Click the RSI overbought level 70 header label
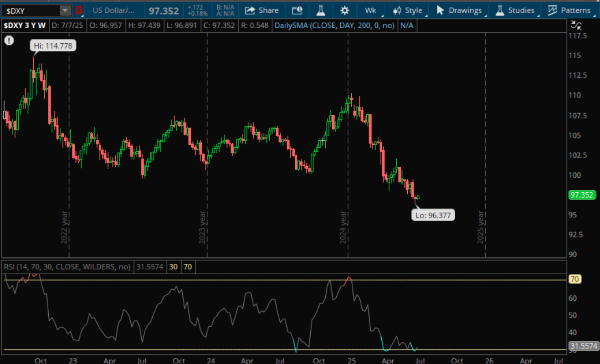Image resolution: width=600 pixels, height=364 pixels. tap(188, 267)
